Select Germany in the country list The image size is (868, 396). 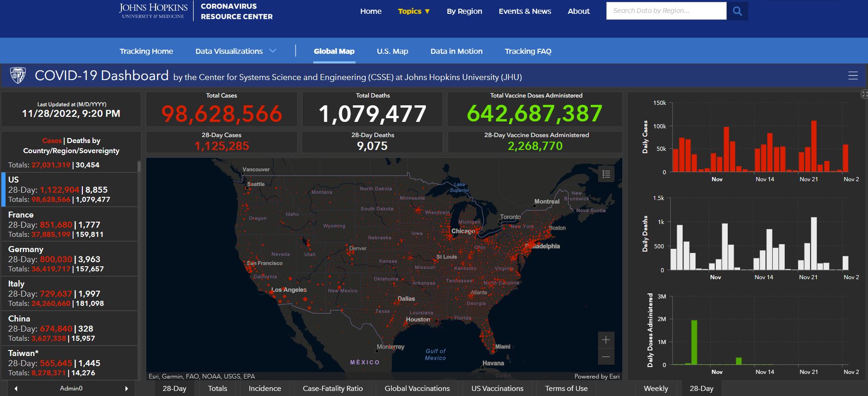(x=70, y=259)
